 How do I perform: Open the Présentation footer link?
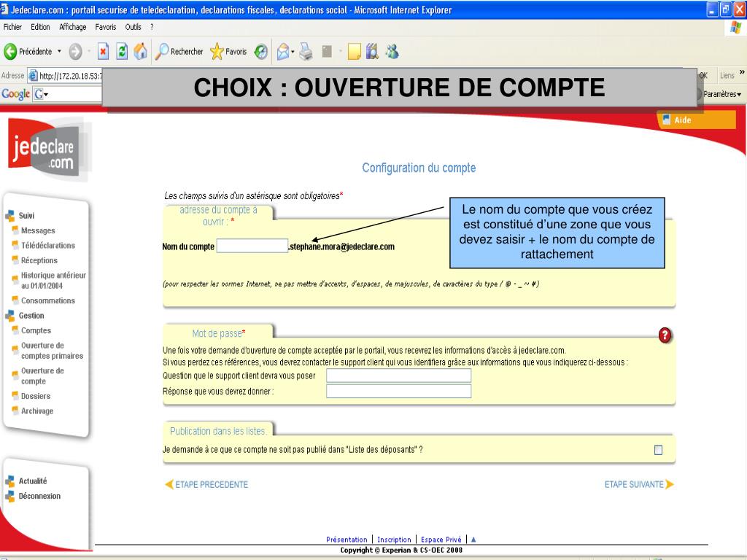click(x=347, y=540)
